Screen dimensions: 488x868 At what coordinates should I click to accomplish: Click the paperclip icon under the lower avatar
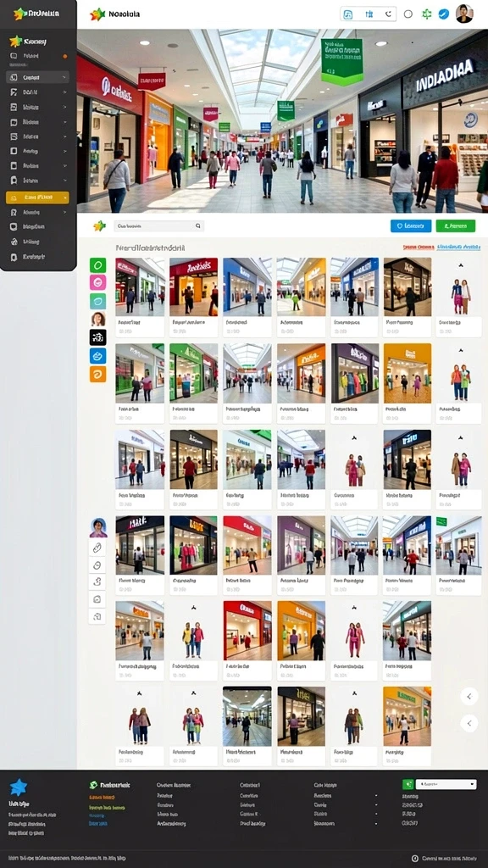[x=97, y=548]
